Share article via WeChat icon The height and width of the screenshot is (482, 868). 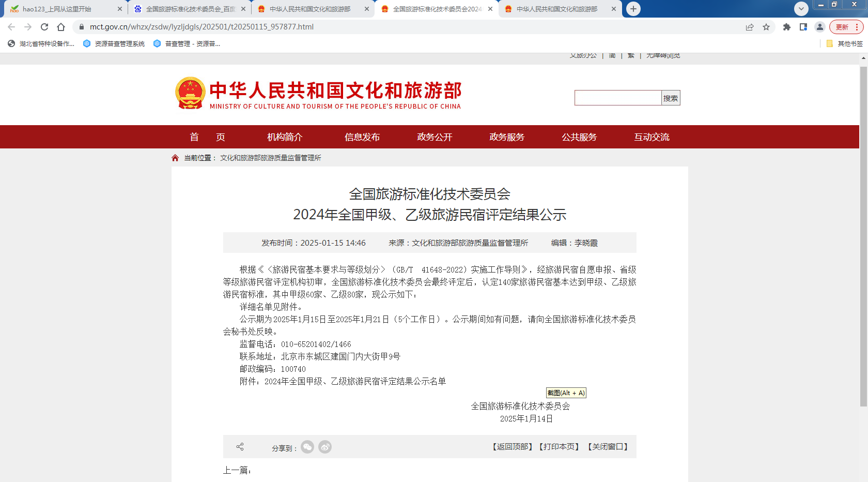pos(307,447)
